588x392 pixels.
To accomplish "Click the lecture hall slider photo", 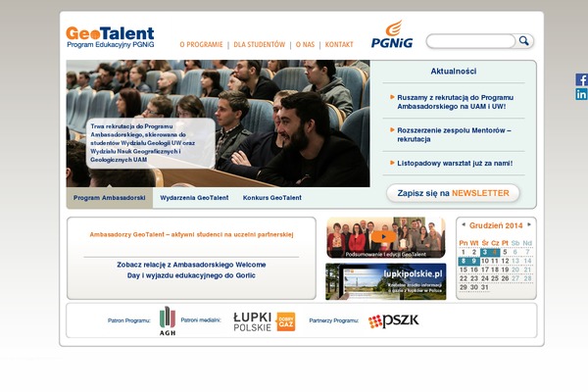I will point(218,123).
